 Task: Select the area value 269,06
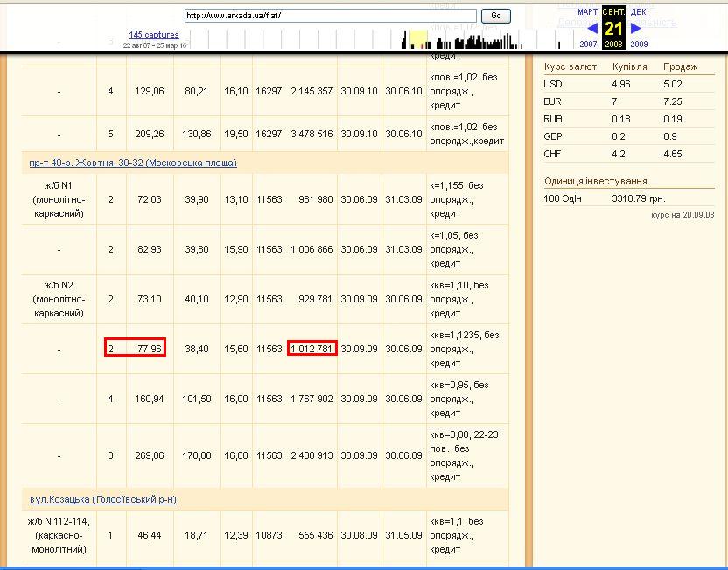150,455
